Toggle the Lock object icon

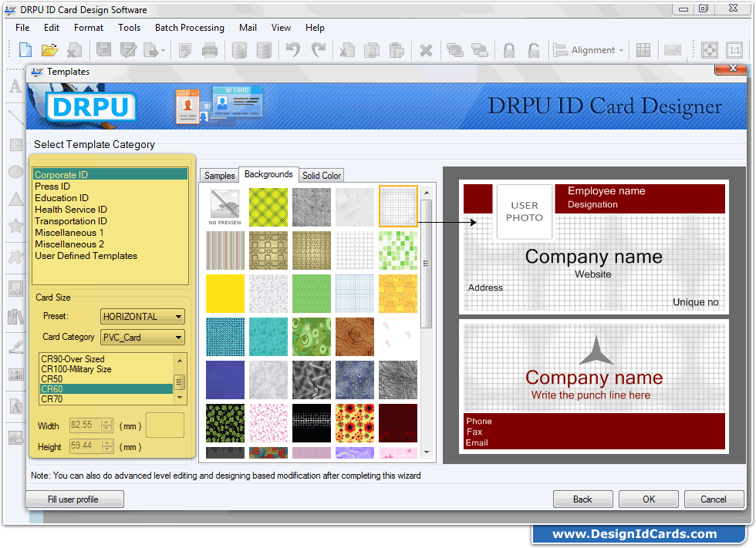(x=508, y=49)
